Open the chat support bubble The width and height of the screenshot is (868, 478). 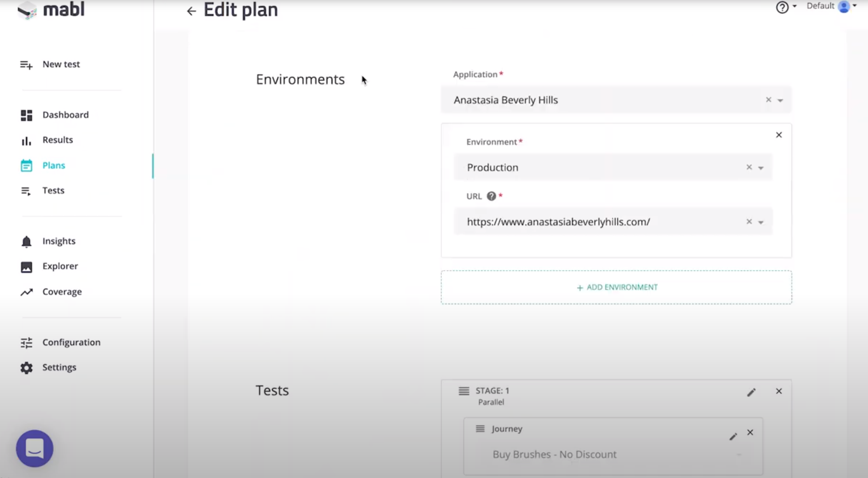[35, 449]
